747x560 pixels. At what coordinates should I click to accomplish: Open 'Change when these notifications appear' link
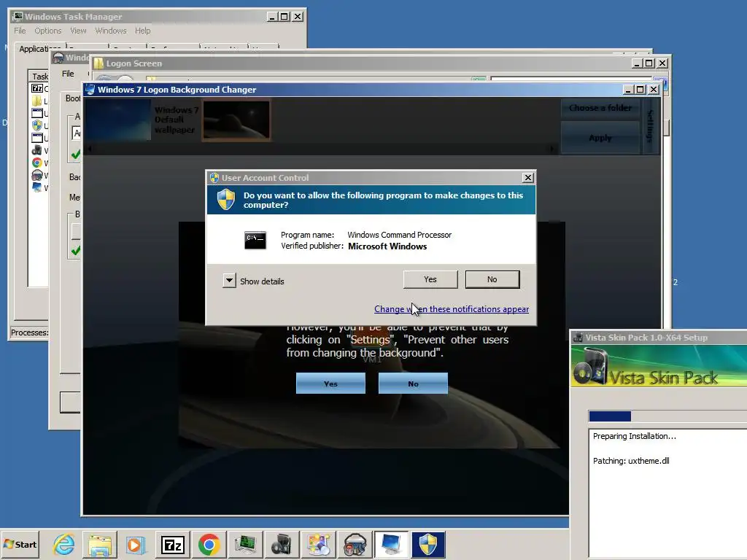tap(451, 309)
